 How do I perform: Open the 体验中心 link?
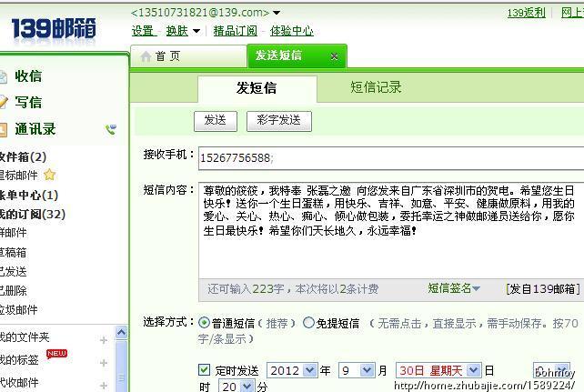click(292, 31)
